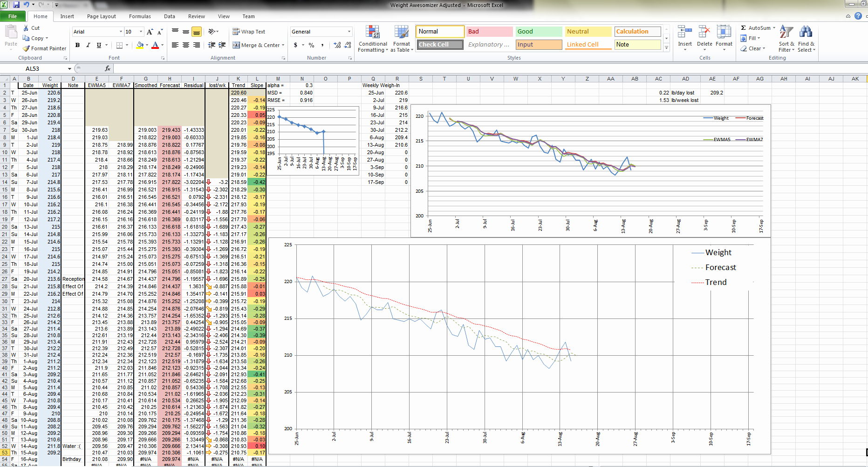
Task: Click the AutoSum sigma icon
Action: point(744,28)
